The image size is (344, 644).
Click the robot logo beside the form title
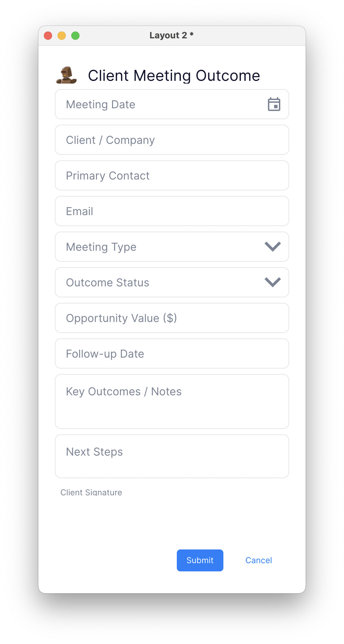[66, 75]
